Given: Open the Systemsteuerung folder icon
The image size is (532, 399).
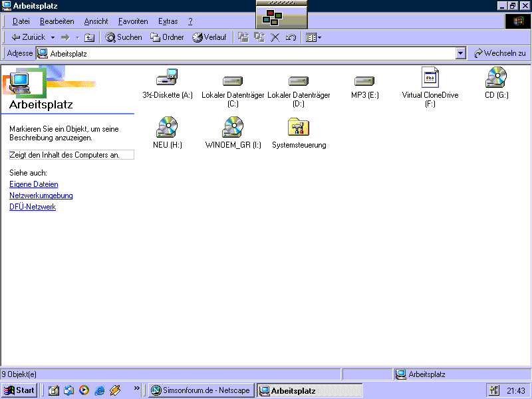Looking at the screenshot, I should [x=299, y=127].
